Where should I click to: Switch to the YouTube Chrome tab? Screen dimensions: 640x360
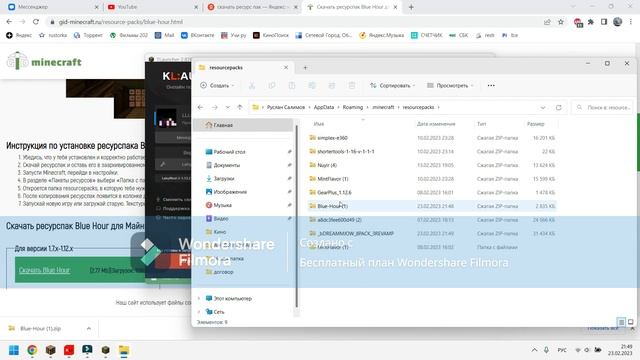152,7
